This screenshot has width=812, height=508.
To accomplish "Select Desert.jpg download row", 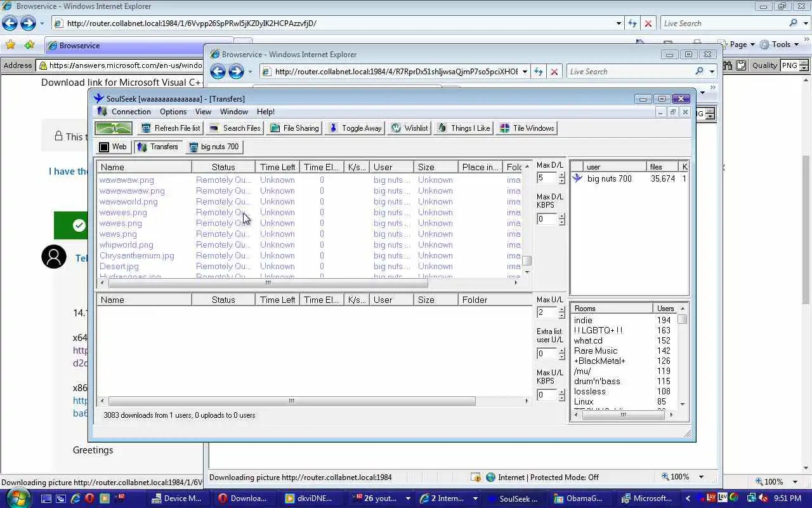I will [119, 266].
